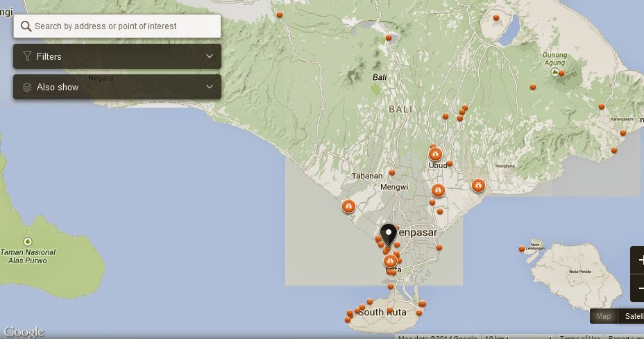644x339 pixels.
Task: Click the South Kuta map label
Action: tap(382, 313)
